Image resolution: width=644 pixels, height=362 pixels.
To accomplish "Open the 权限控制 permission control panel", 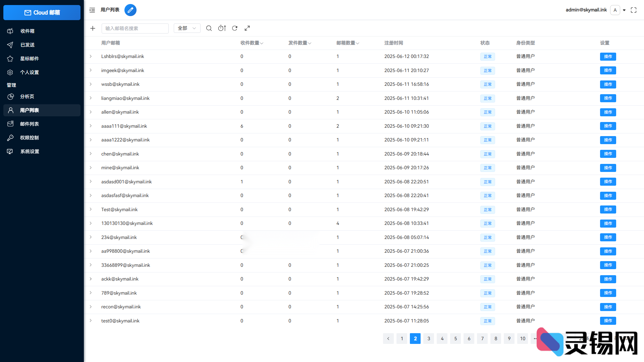I will pos(30,137).
